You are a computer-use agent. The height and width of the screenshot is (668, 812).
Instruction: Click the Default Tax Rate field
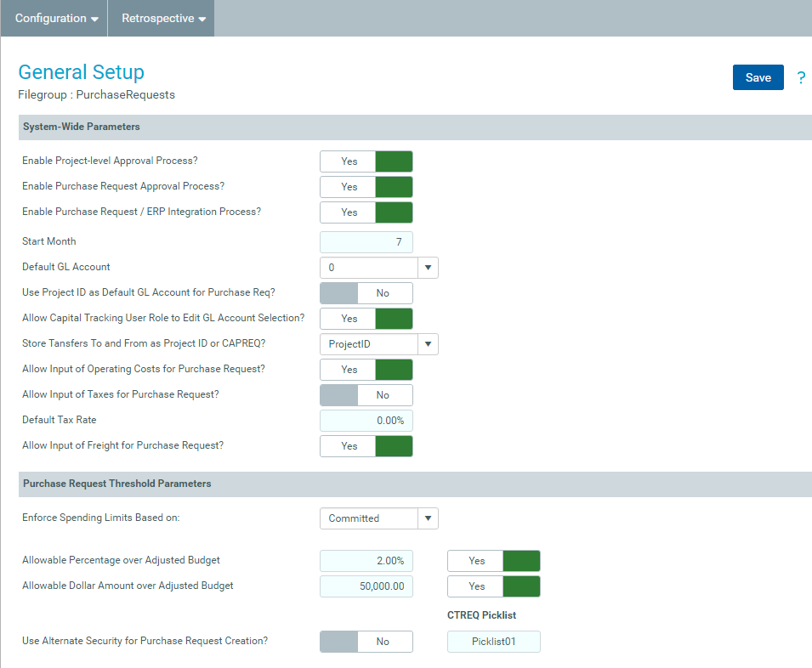pyautogui.click(x=366, y=421)
